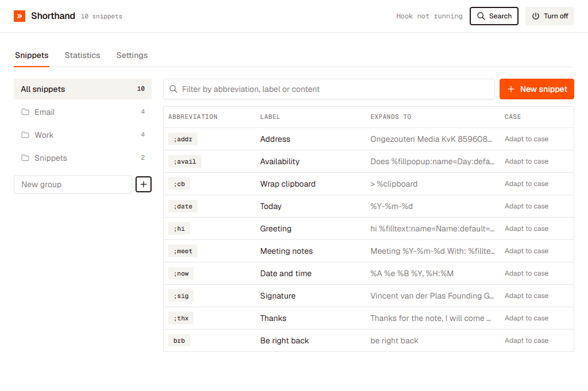Select the ;sig abbreviation chip
Screen dimensions: 588x391
click(181, 296)
